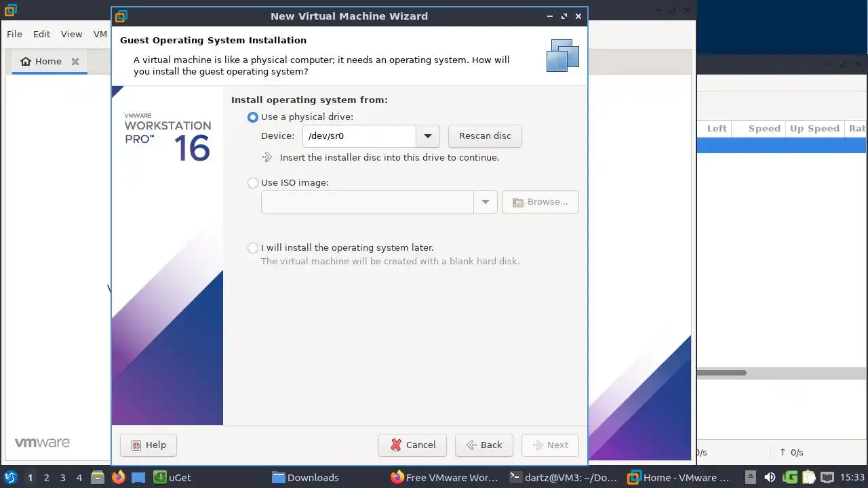Click the Up Speed column header in uGet
Screen dimensions: 868x488
coord(814,129)
